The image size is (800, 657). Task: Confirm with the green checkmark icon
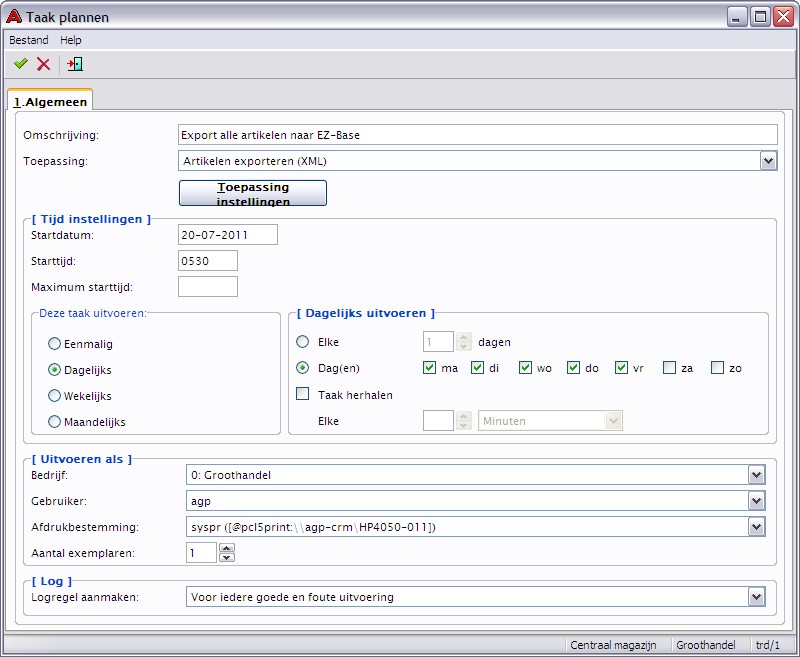21,64
